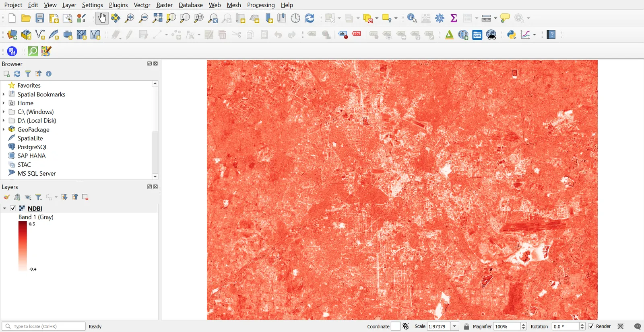
Task: Expand the C:\ (Windows) drive
Action: point(4,112)
